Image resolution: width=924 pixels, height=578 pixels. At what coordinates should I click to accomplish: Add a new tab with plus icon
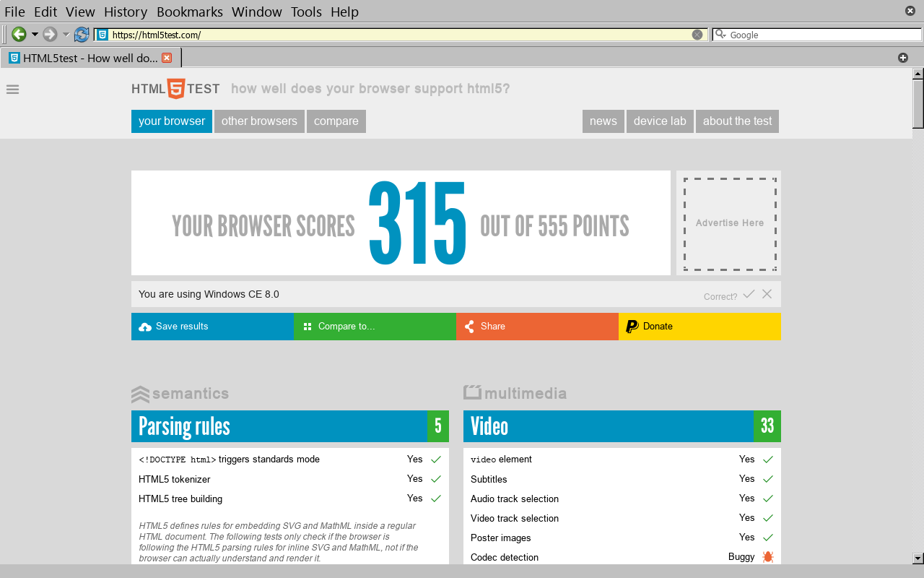[902, 58]
